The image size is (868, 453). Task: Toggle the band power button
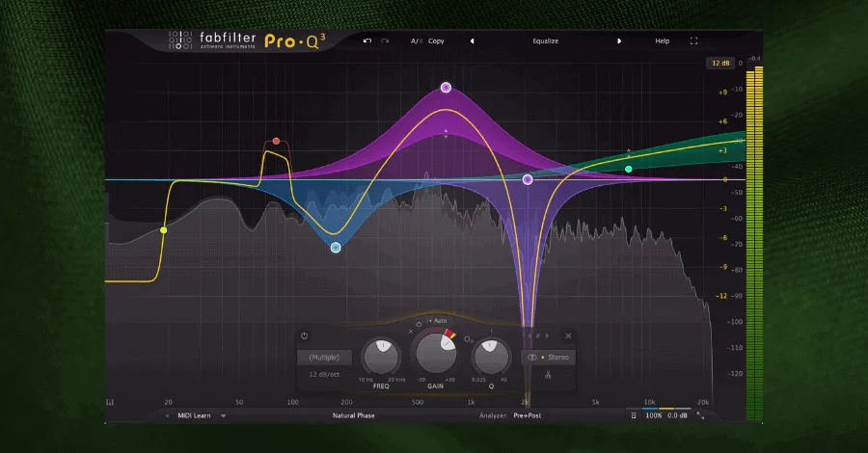[x=304, y=335]
